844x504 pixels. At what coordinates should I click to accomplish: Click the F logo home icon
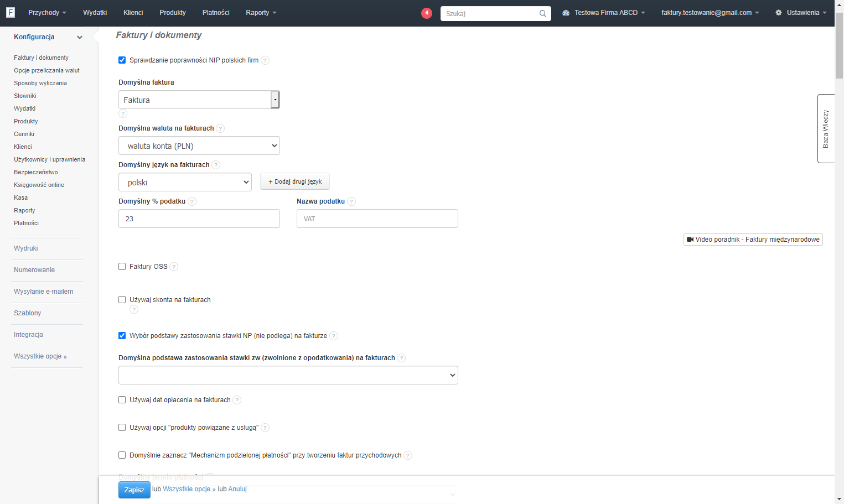coord(11,12)
